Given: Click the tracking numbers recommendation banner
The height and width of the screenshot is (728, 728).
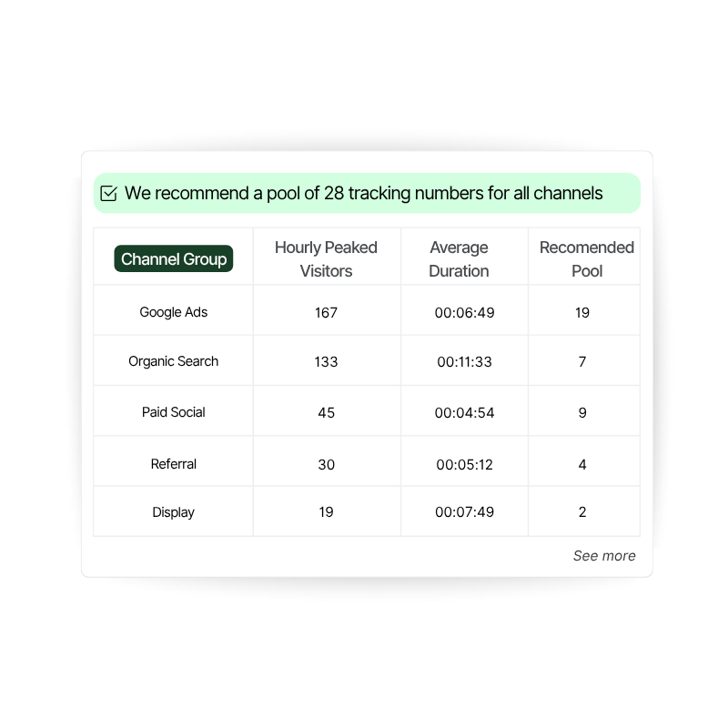Looking at the screenshot, I should pos(364,193).
